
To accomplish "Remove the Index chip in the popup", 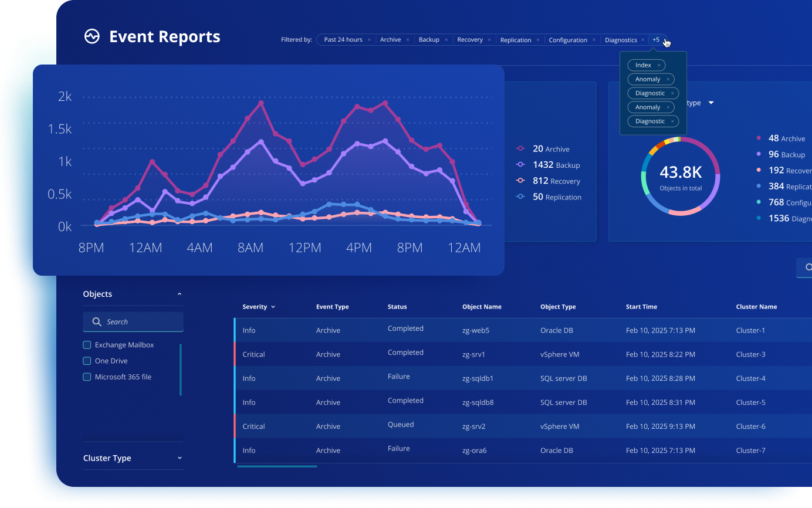I will tap(659, 65).
